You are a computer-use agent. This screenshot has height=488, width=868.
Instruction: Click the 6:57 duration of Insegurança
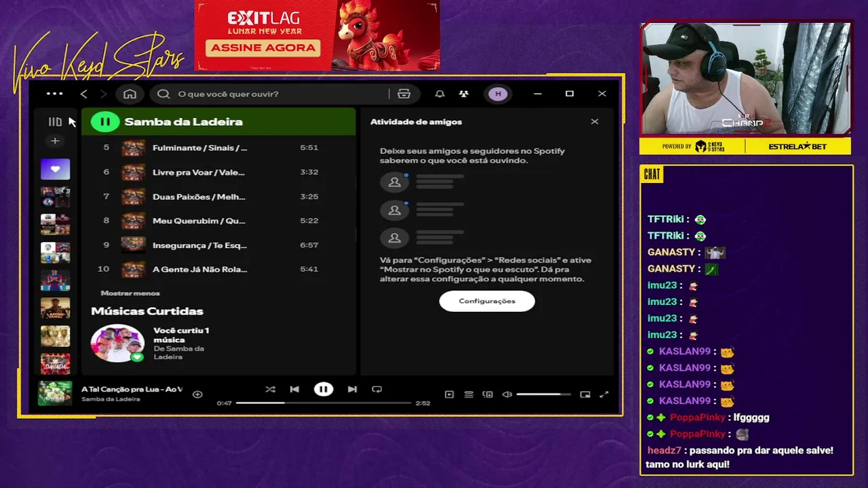(309, 245)
